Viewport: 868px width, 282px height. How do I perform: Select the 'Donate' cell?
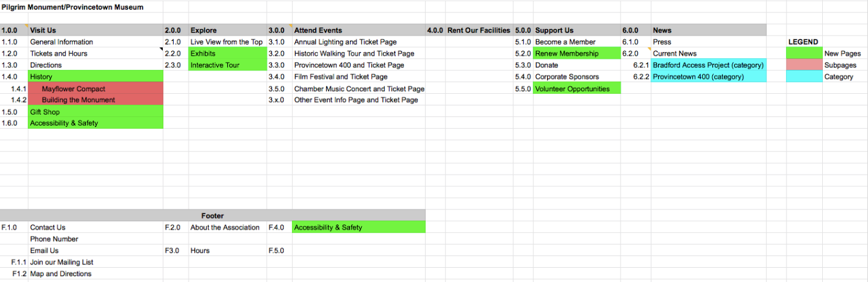tap(577, 65)
